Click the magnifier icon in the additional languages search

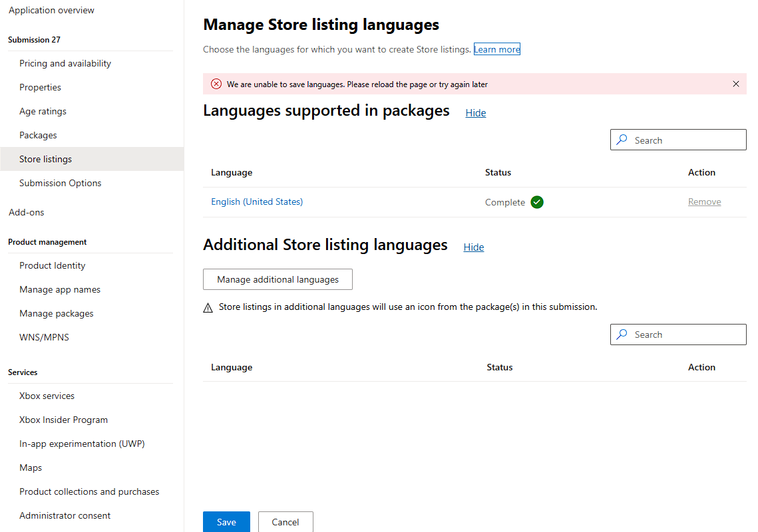pyautogui.click(x=622, y=334)
